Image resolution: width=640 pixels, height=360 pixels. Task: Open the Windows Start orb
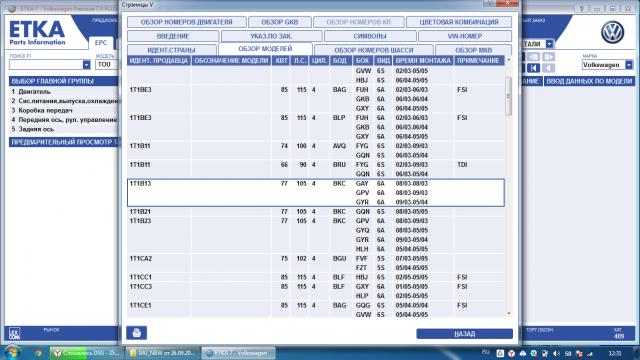pyautogui.click(x=12, y=353)
